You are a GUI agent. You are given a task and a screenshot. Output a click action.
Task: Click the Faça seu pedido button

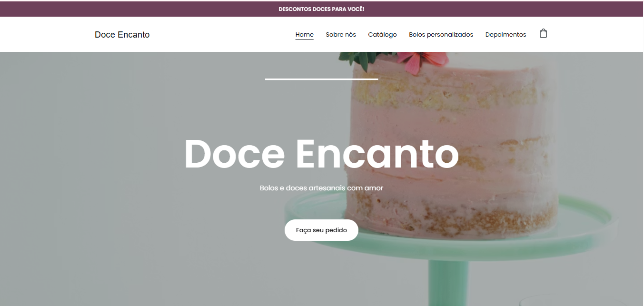tap(321, 230)
